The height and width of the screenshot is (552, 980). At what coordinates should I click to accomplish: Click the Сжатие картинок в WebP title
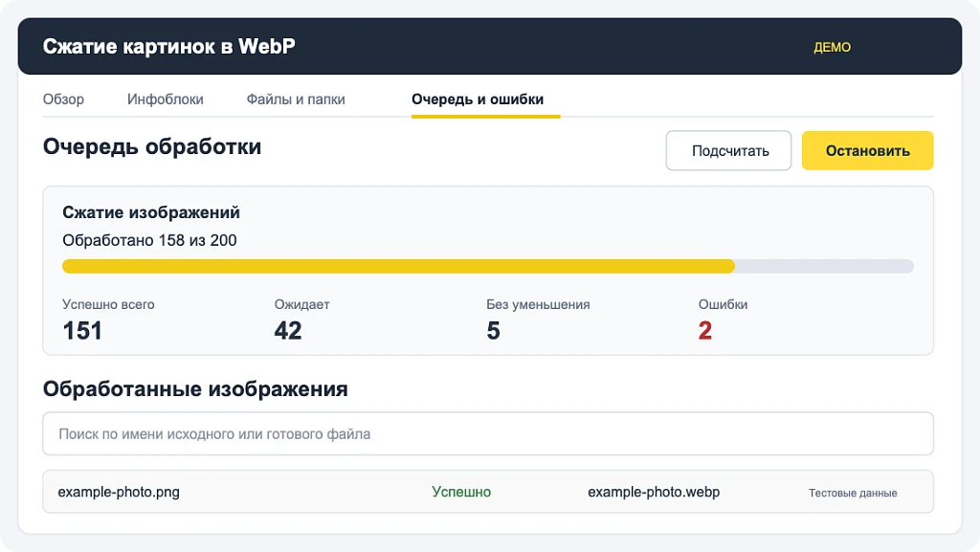pos(168,46)
